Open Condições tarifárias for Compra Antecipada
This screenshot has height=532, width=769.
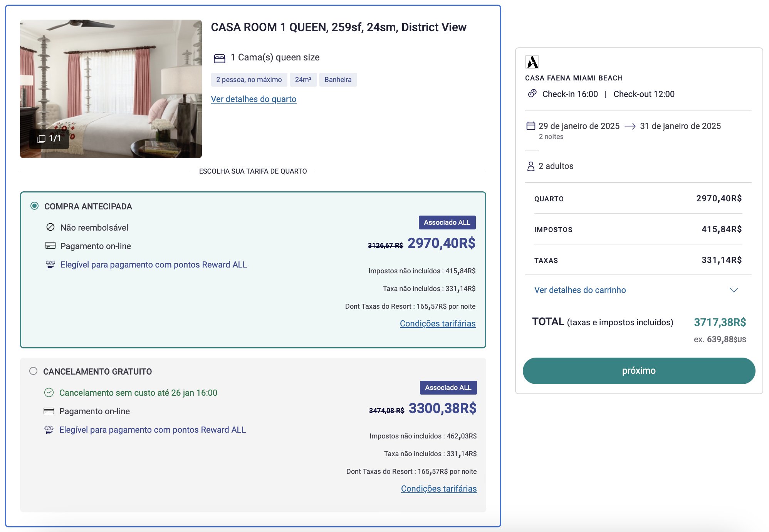(437, 324)
